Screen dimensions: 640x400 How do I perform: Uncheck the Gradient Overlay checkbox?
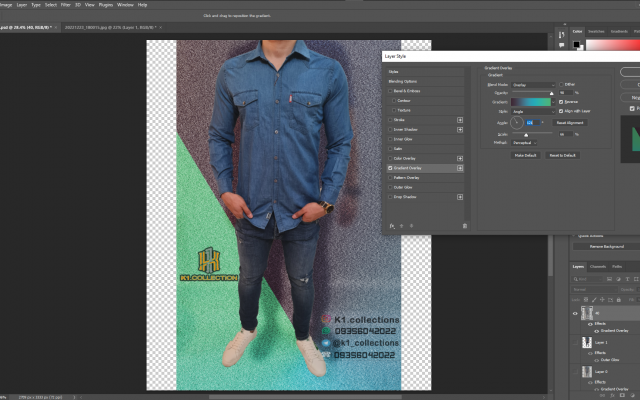(x=390, y=168)
